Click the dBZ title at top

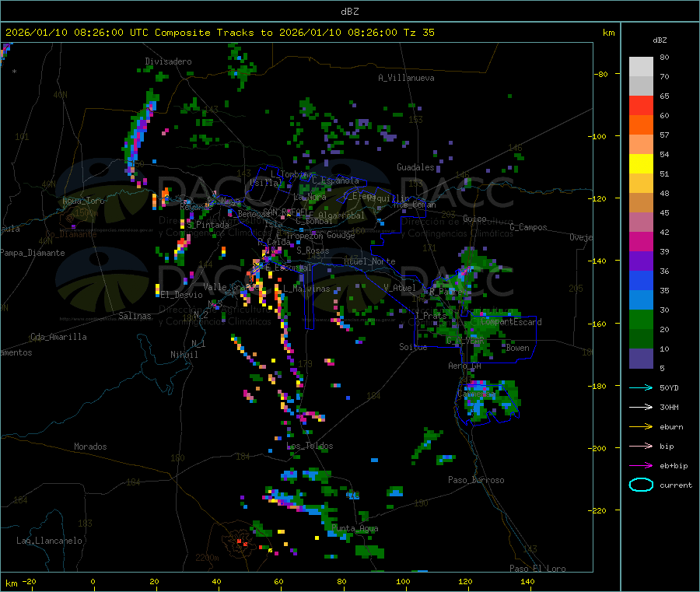coord(349,12)
